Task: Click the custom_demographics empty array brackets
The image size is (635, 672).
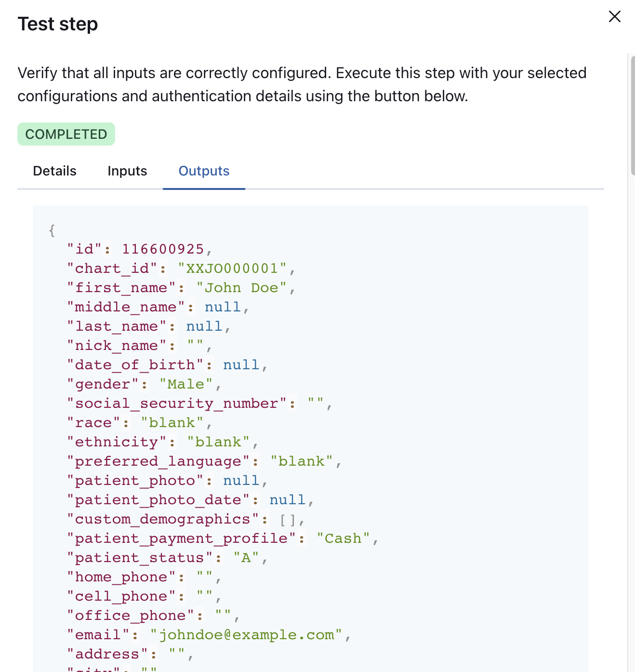Action: tap(288, 520)
